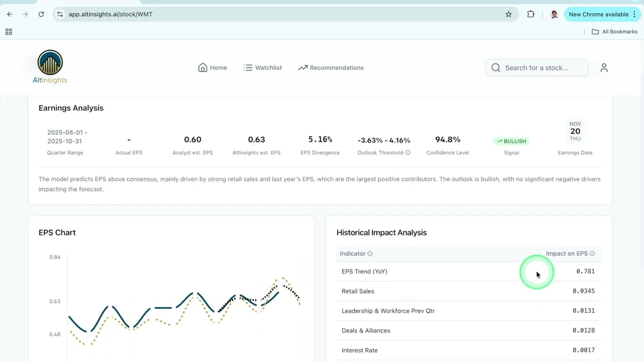Click the 94.8% Confidence Level value
The width and height of the screenshot is (644, 362).
tap(447, 139)
